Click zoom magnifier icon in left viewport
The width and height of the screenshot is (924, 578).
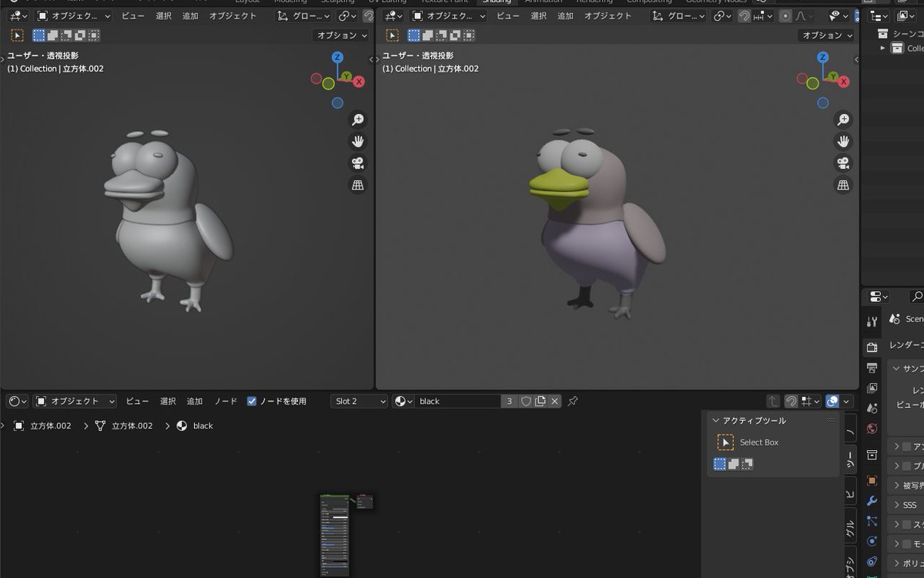click(x=358, y=119)
